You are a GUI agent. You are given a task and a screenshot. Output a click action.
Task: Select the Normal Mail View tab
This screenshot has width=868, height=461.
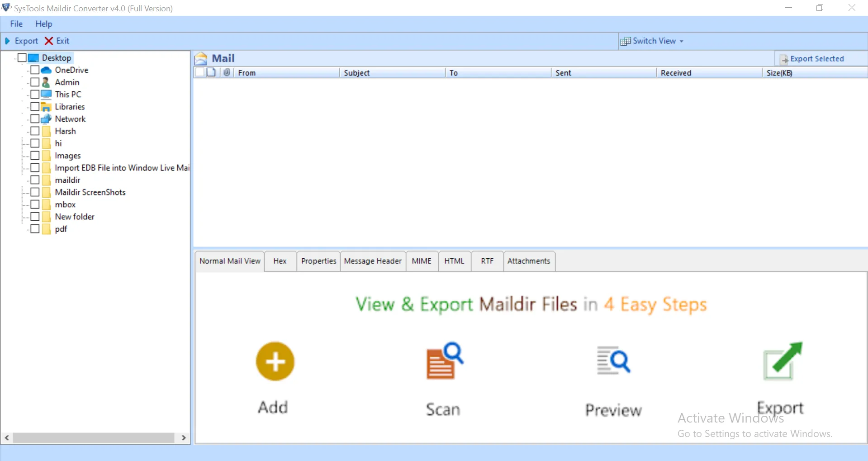pos(230,261)
